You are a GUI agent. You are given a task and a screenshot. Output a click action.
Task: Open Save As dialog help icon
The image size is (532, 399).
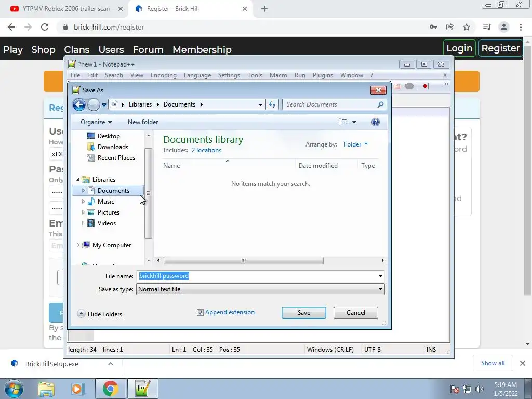(375, 122)
